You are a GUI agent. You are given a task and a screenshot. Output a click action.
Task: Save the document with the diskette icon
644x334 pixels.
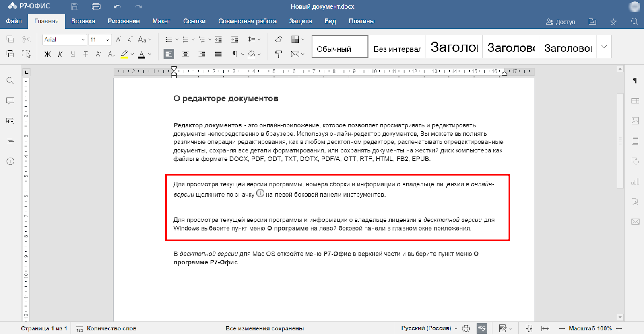pyautogui.click(x=74, y=6)
